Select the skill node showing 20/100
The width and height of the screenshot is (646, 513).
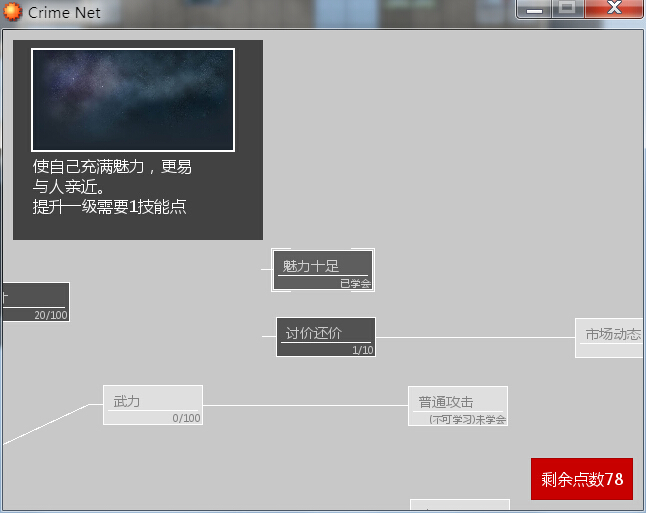tap(36, 302)
